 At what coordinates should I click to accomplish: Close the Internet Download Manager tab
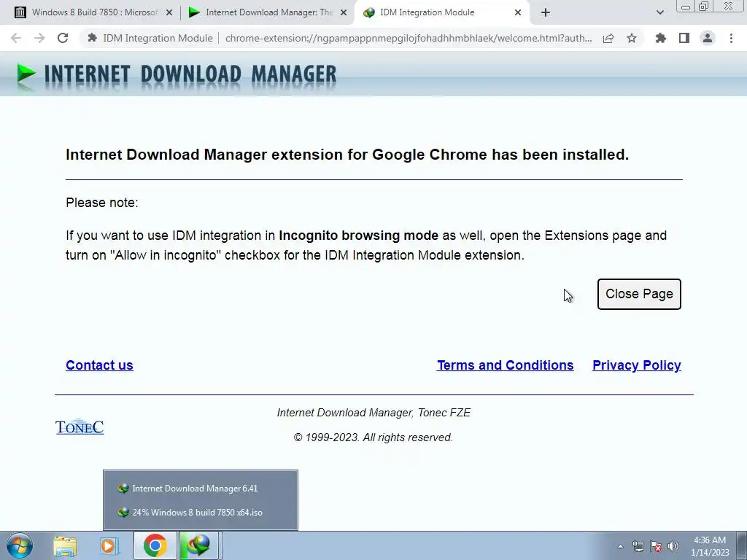click(344, 13)
